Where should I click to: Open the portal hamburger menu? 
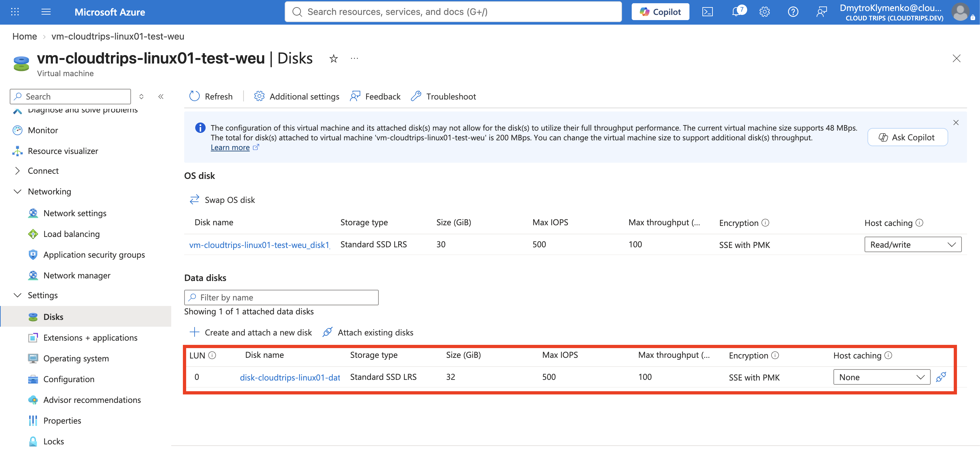(x=46, y=12)
